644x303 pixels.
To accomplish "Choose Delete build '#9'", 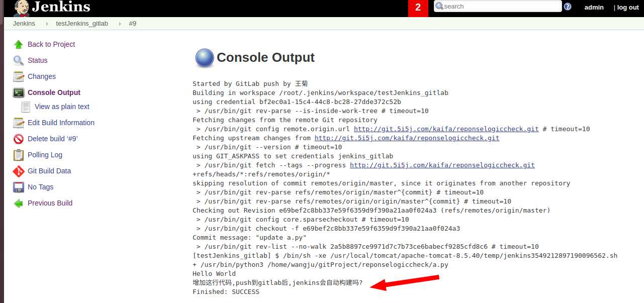I will [53, 139].
